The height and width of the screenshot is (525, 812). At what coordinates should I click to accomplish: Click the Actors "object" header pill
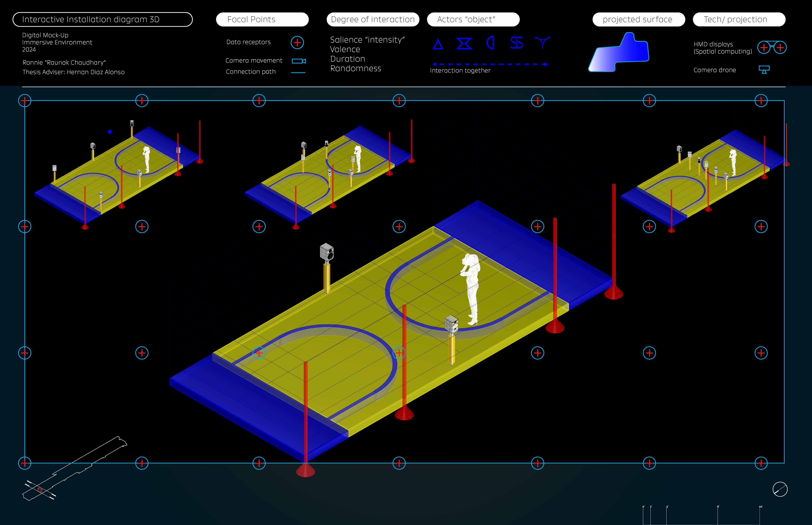coord(473,19)
